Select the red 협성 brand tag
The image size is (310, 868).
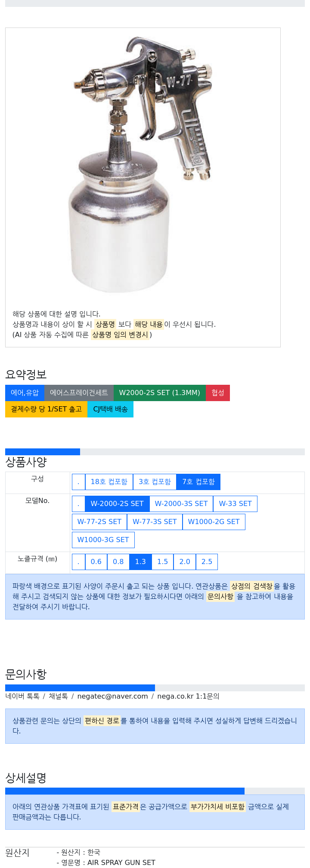click(218, 393)
